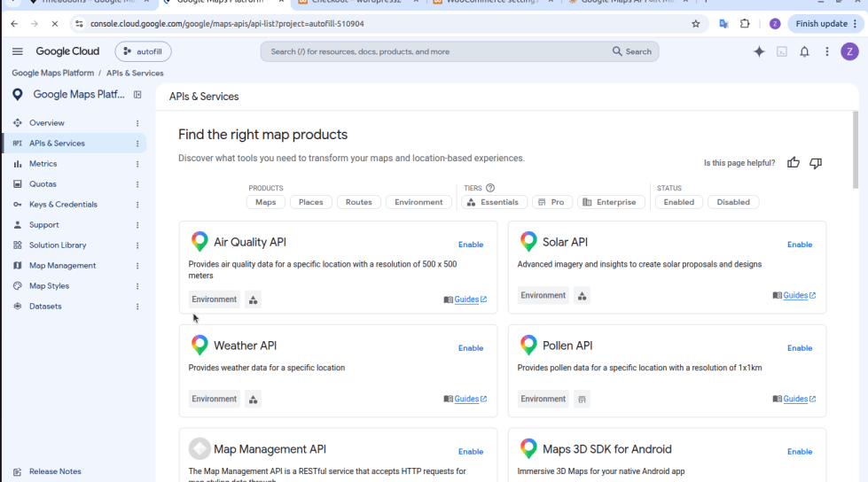Click the Map Management API grey logo

199,449
